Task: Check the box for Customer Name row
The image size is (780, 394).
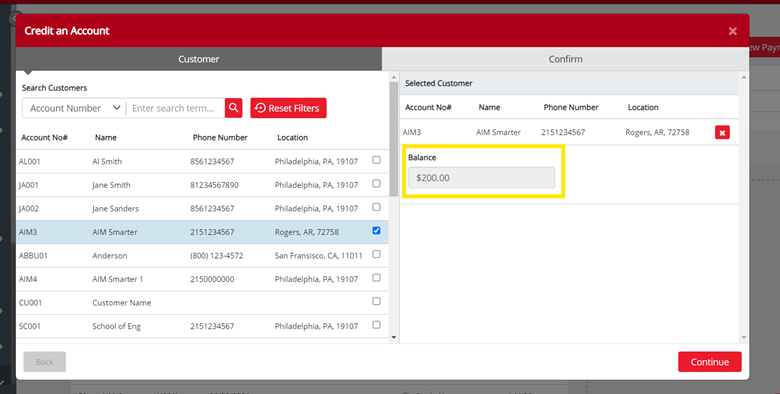Action: pyautogui.click(x=377, y=301)
